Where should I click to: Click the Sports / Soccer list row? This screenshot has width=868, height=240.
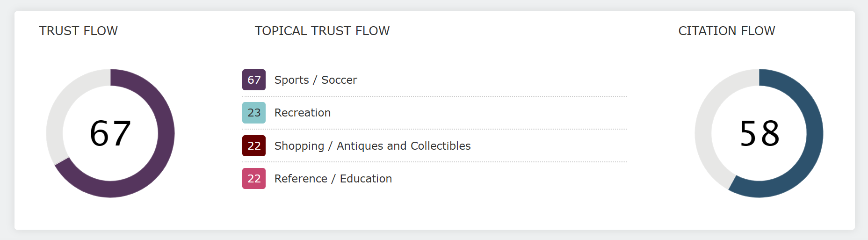pyautogui.click(x=434, y=80)
